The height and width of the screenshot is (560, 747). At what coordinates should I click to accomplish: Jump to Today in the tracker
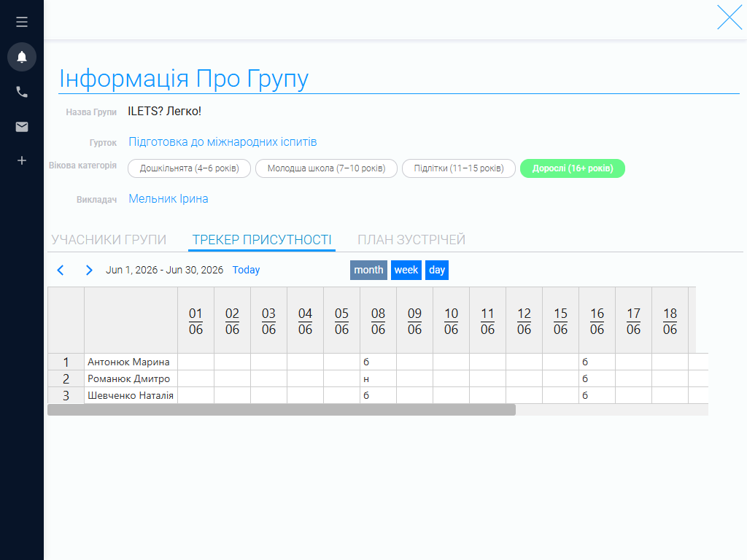click(x=246, y=270)
